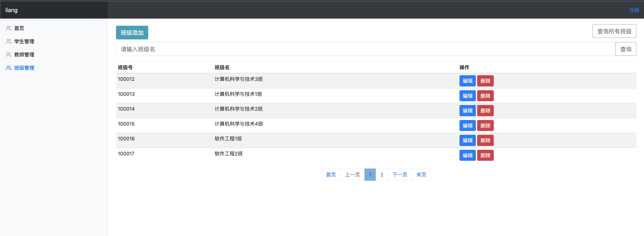Select the cell 计算机科学与技术2班
This screenshot has height=236, width=644.
(x=239, y=109)
